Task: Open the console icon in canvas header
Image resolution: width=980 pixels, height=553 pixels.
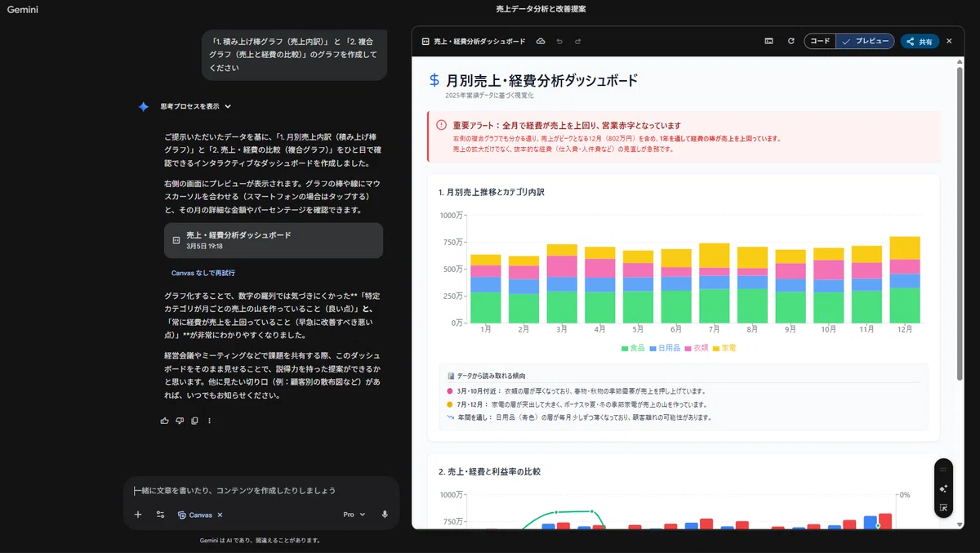Action: (x=768, y=41)
